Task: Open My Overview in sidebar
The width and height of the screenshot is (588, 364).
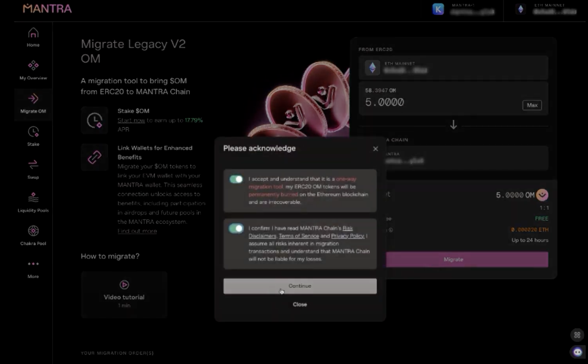Action: pos(33,70)
